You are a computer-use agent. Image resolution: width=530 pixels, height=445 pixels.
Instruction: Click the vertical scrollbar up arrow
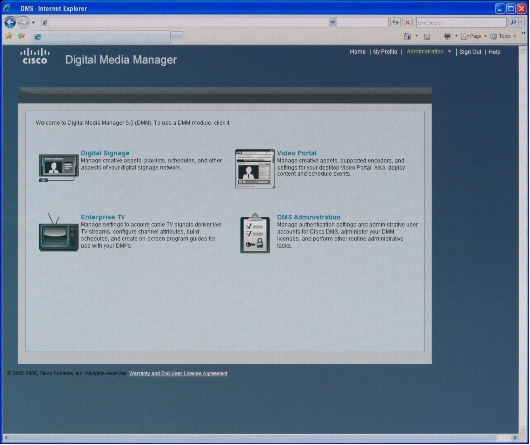click(523, 51)
